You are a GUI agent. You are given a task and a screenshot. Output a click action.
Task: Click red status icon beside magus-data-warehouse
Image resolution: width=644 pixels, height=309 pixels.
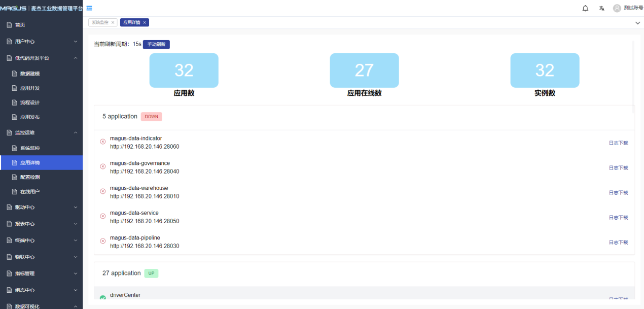point(103,191)
